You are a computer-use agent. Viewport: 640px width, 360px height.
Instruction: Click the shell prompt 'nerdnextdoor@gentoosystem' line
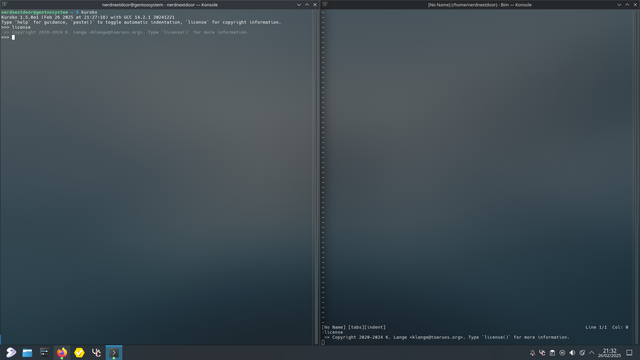[x=49, y=12]
